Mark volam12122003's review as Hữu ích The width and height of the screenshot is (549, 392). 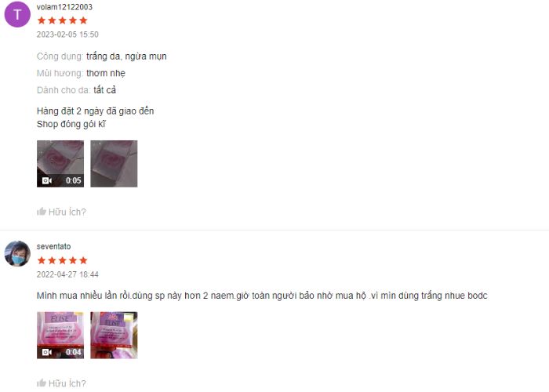[x=62, y=212]
